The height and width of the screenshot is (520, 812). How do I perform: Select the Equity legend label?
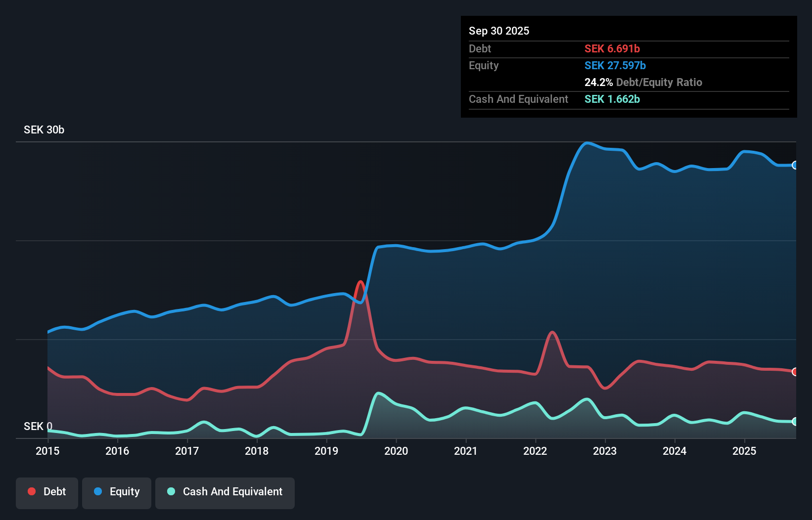pos(124,491)
